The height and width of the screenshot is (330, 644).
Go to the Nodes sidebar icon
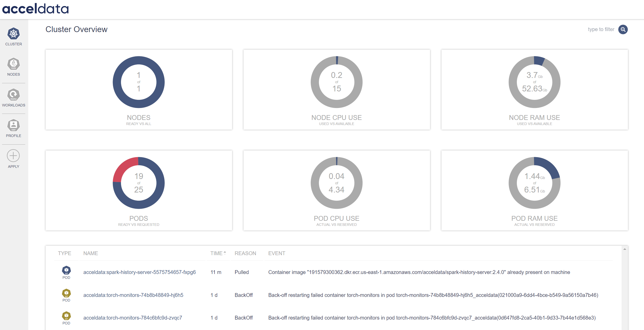[x=14, y=64]
